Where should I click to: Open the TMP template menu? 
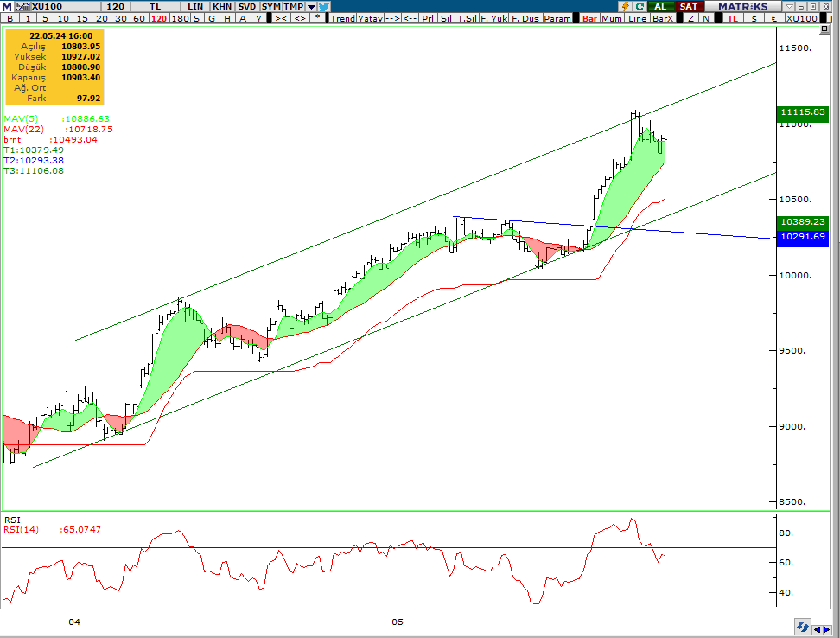click(294, 6)
